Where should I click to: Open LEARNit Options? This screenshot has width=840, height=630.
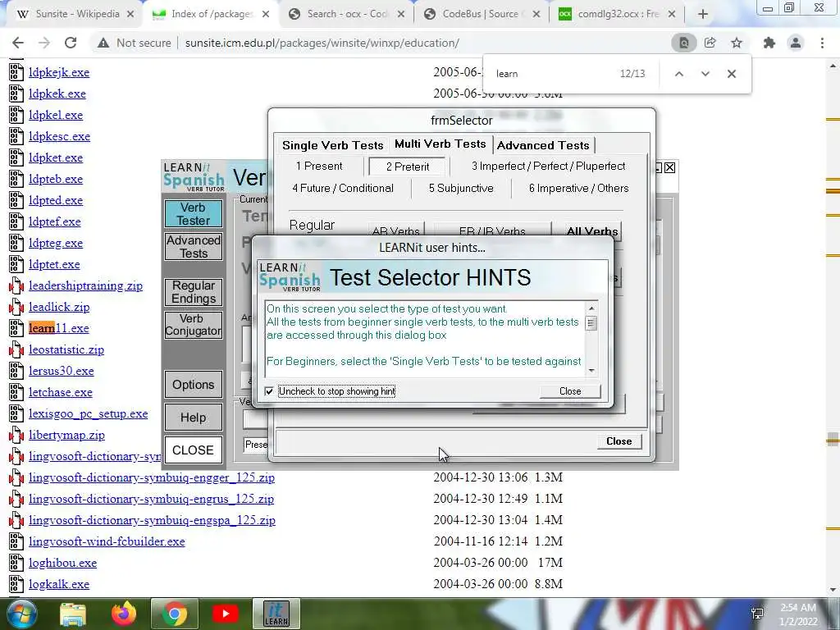[x=194, y=385]
